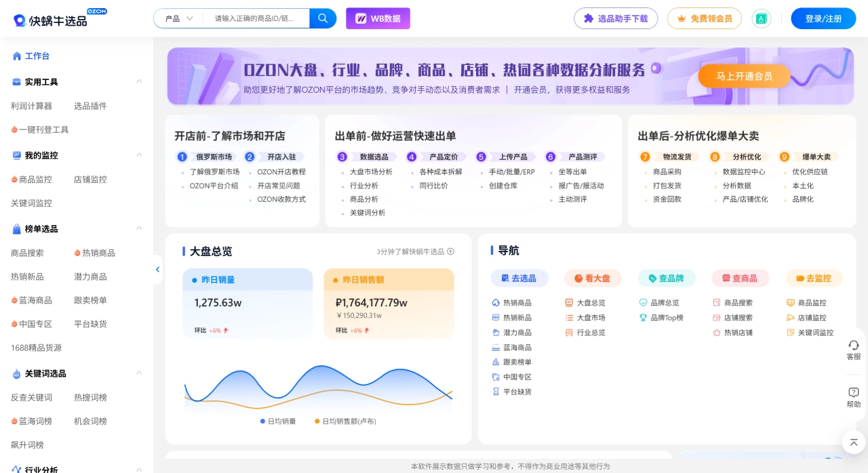This screenshot has height=473, width=868.
Task: Click 大盘市场分析 under 数据选品
Action: click(371, 172)
